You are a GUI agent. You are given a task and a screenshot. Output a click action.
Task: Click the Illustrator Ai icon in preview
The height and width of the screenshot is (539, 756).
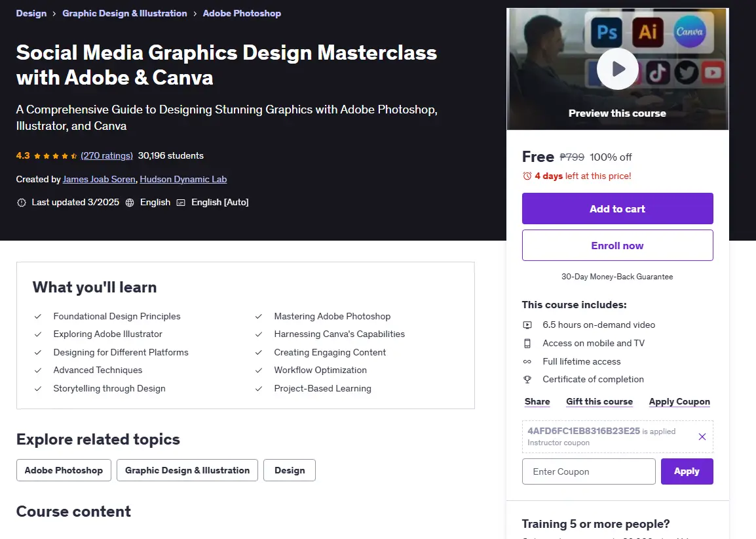(647, 32)
